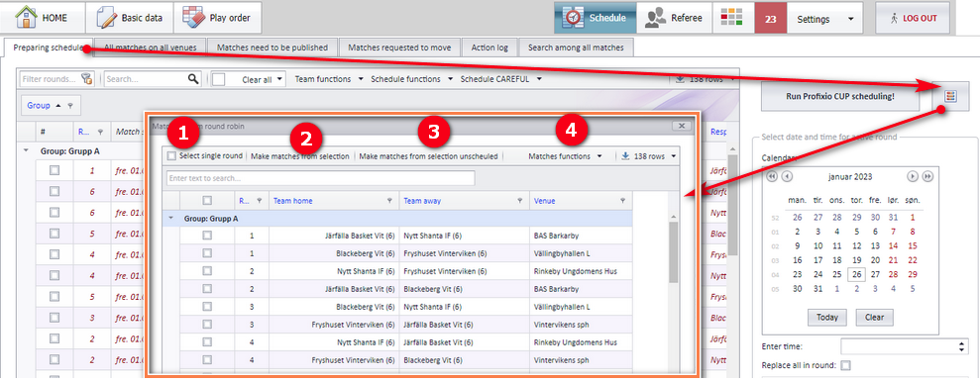Jump forward a year in calendar
980x382 pixels.
click(927, 176)
